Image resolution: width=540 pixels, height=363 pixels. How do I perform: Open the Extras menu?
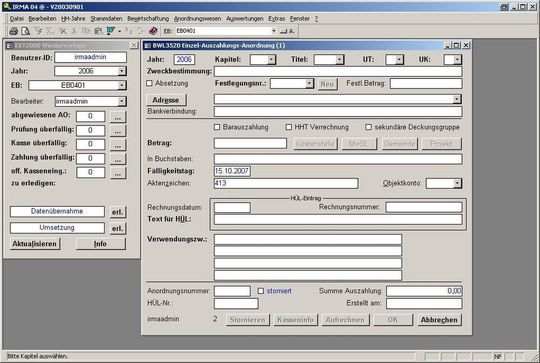(277, 19)
